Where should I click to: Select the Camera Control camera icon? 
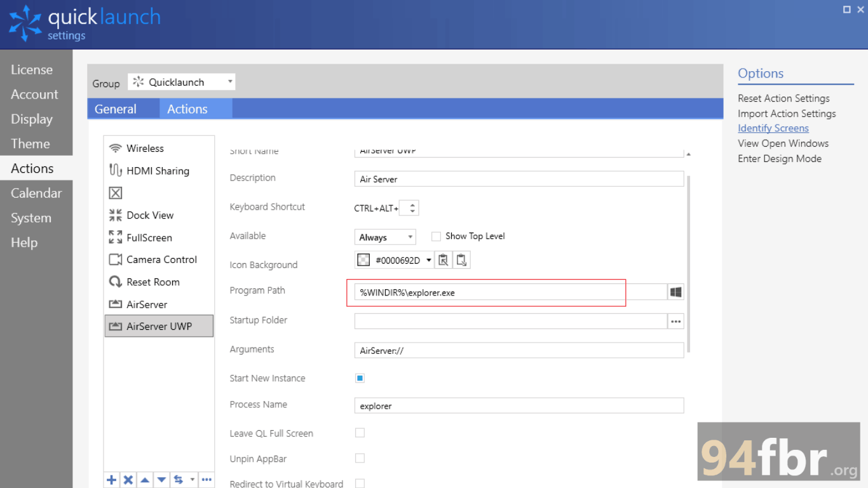pos(115,259)
